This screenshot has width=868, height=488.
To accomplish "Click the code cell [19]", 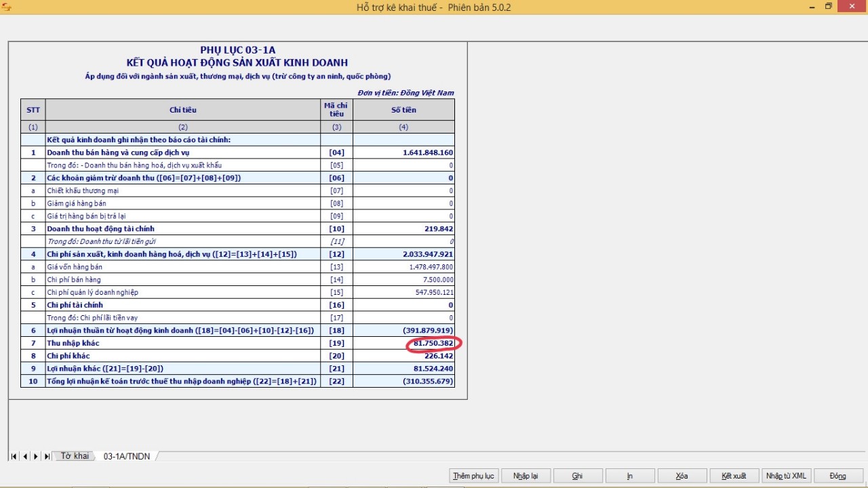I will point(337,344).
